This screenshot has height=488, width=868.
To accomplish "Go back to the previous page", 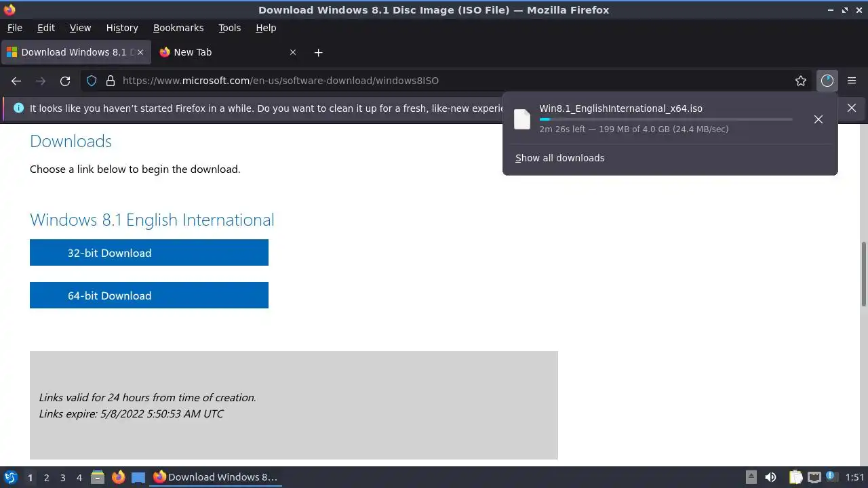I will (x=16, y=81).
